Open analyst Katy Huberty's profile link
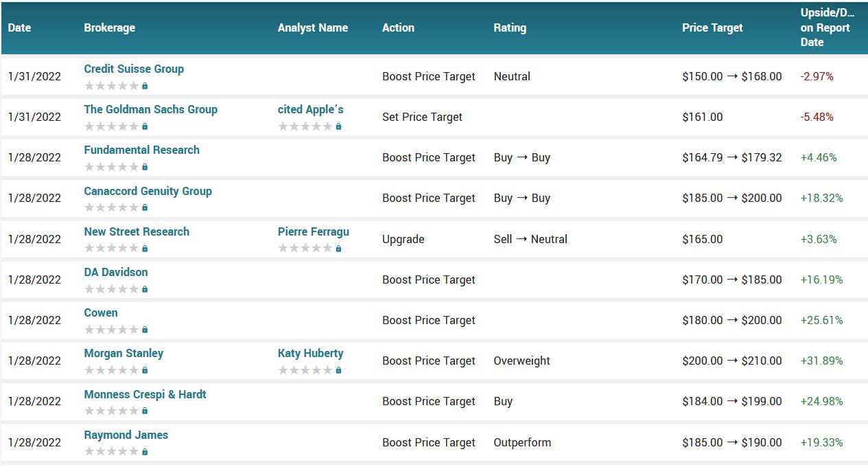This screenshot has width=868, height=467. click(x=310, y=354)
